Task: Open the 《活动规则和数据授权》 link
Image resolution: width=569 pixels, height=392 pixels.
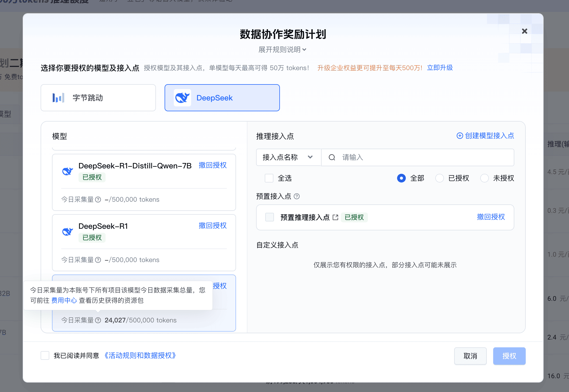Action: [140, 355]
